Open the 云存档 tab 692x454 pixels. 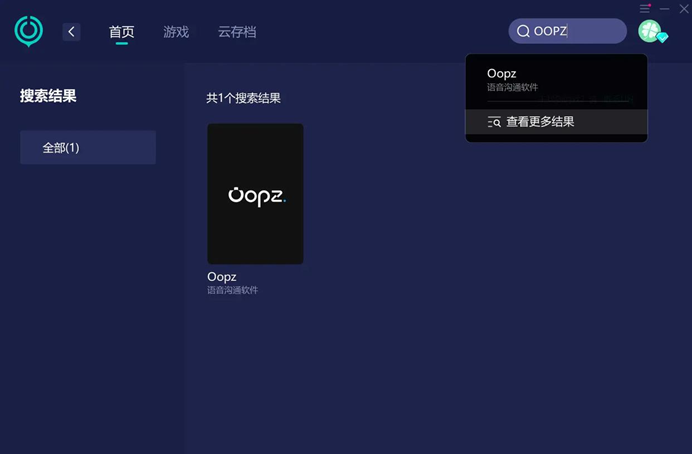[237, 32]
